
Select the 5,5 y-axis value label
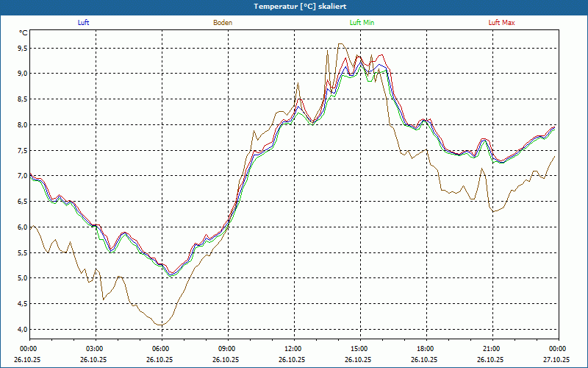23,252
